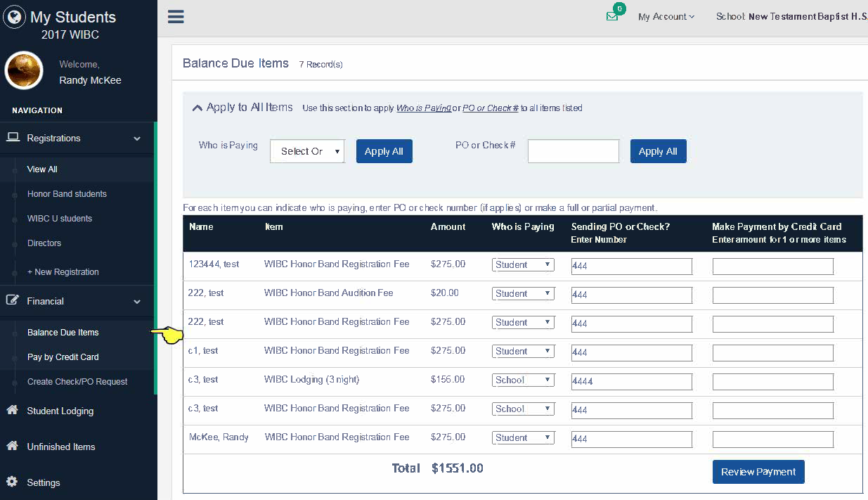Focus PO number field containing 4444

632,381
